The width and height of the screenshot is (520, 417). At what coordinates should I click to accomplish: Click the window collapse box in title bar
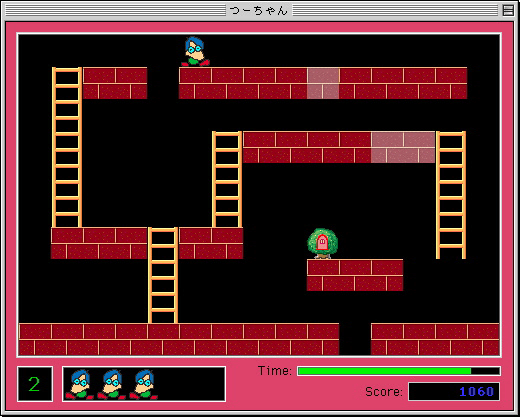[x=508, y=10]
